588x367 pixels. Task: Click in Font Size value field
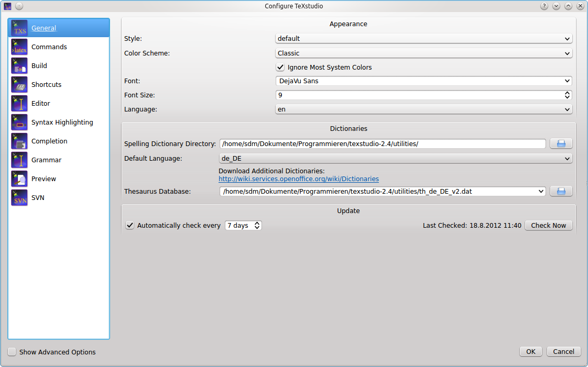pyautogui.click(x=419, y=95)
